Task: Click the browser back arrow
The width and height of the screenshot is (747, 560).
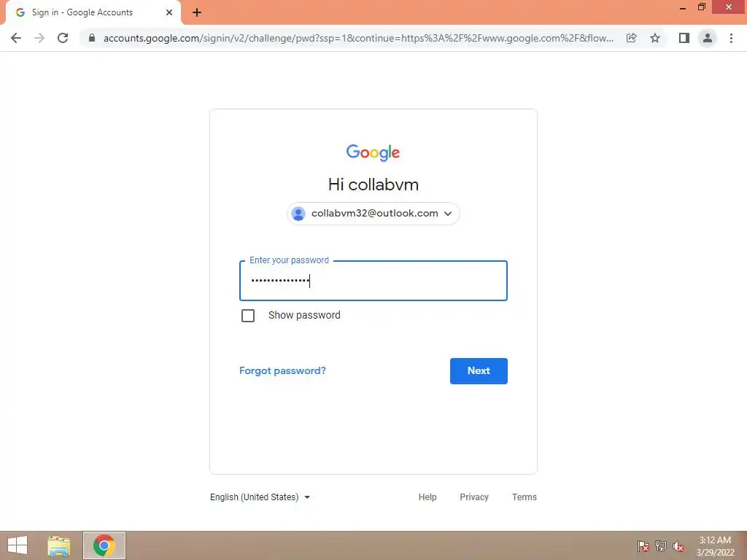Action: click(16, 38)
